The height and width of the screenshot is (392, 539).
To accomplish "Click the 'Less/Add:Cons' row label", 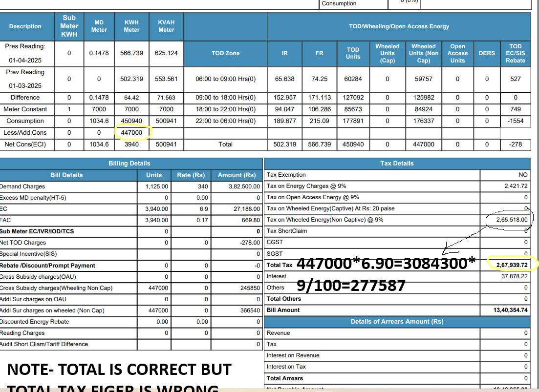I will click(25, 132).
